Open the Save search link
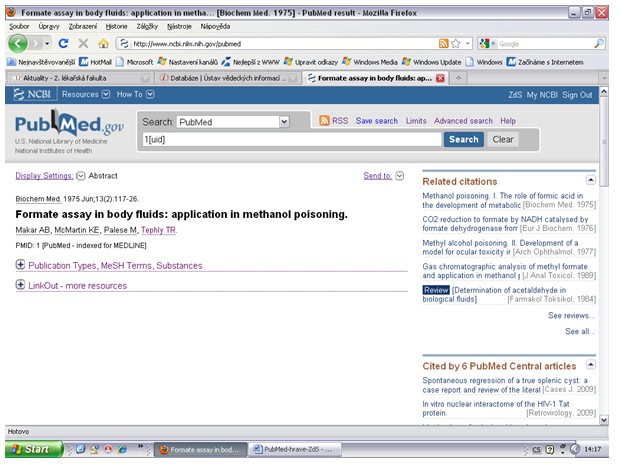This screenshot has height=465, width=622. pyautogui.click(x=377, y=121)
